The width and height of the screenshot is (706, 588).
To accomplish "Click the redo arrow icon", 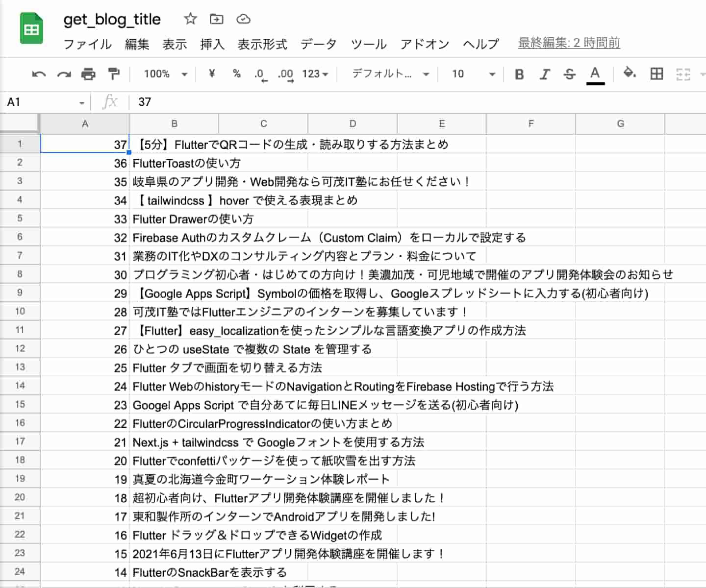I will coord(64,74).
